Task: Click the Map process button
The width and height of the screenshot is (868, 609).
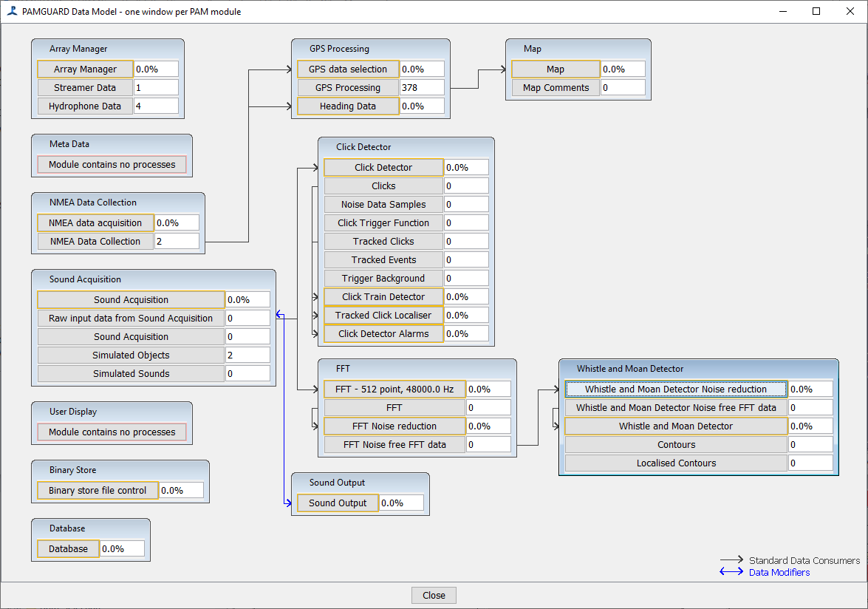Action: (x=556, y=69)
